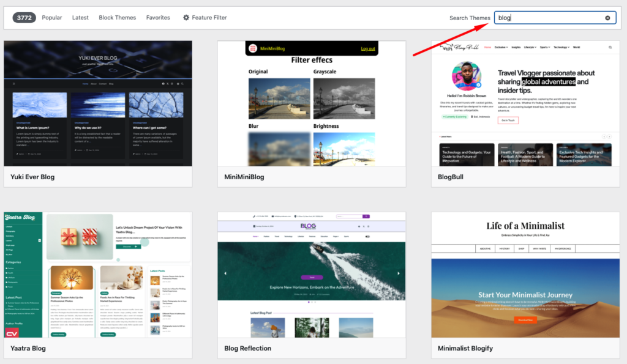The image size is (627, 364).
Task: Click the red MiniMiniBlog logo icon
Action: click(x=252, y=48)
